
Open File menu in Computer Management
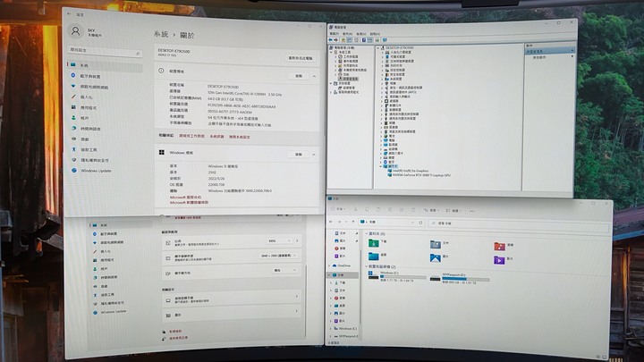[x=335, y=34]
